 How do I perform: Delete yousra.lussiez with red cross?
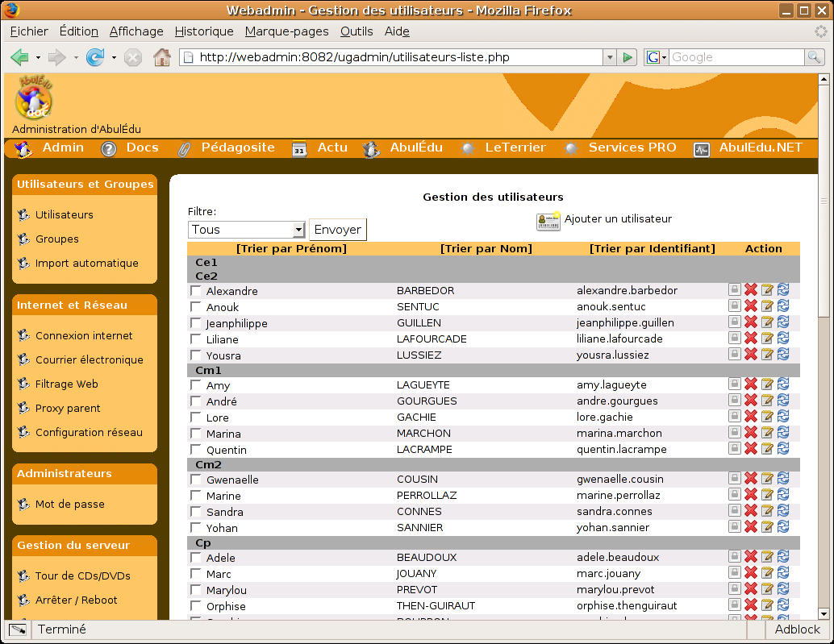(x=750, y=354)
